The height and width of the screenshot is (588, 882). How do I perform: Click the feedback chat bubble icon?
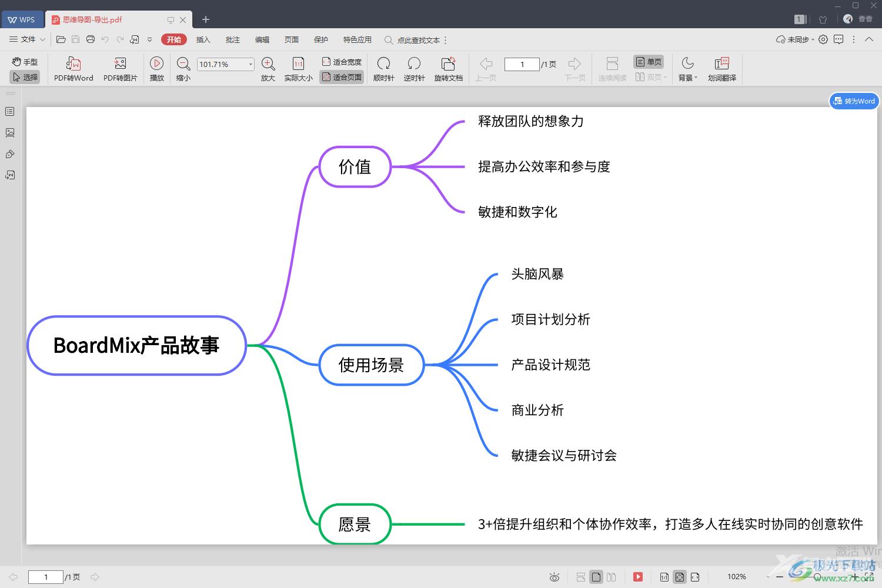[838, 39]
